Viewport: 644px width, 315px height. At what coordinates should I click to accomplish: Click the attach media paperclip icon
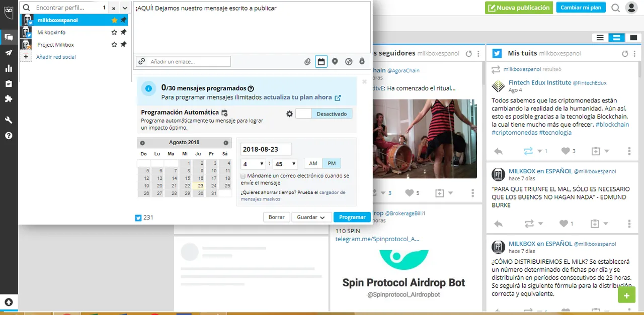(307, 62)
